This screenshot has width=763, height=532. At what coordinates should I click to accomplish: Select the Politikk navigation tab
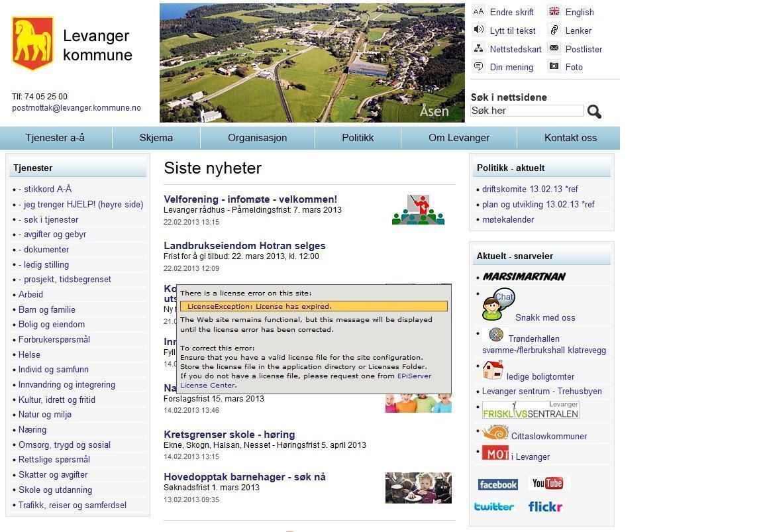coord(358,138)
